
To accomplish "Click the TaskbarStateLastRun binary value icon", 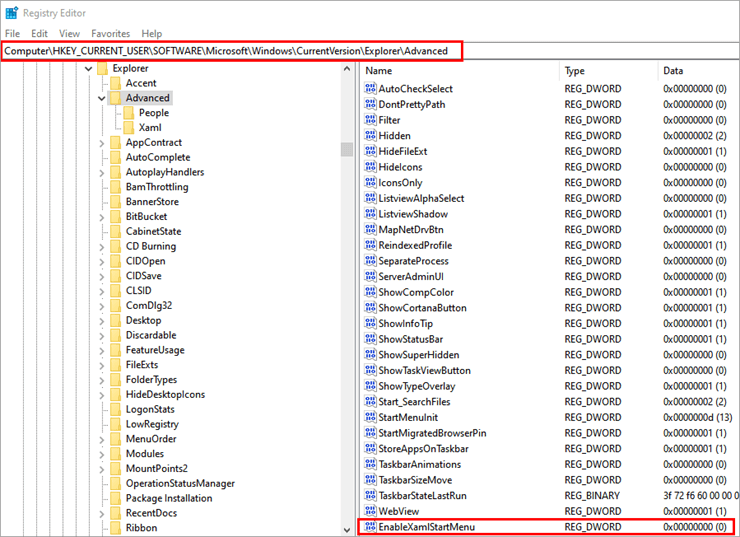I will [x=370, y=495].
